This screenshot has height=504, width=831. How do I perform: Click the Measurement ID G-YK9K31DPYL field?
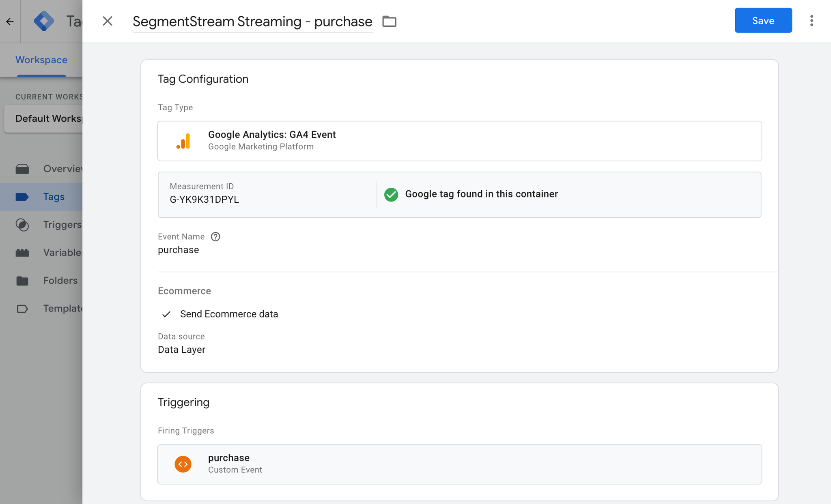(x=204, y=199)
